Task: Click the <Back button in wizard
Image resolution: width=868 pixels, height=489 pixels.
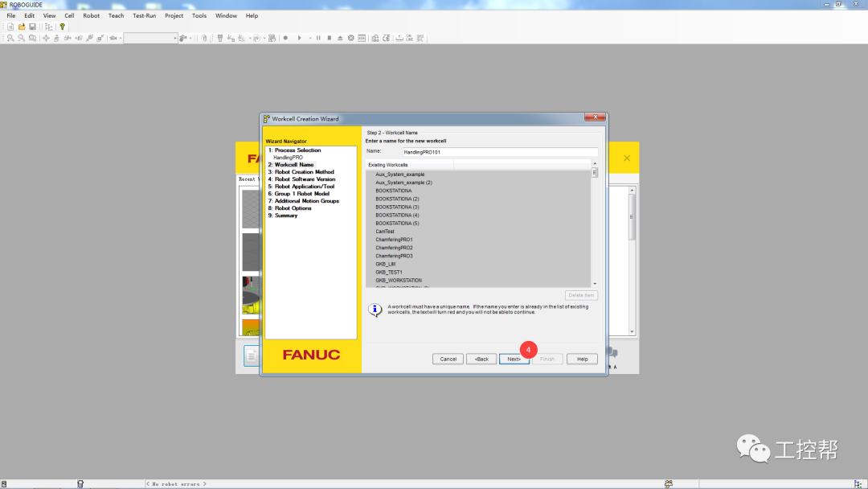Action: coord(481,359)
